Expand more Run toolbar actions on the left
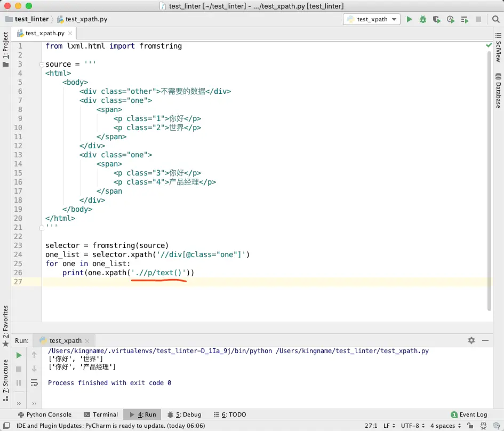Viewport: 504px width, 431px height. [x=19, y=403]
